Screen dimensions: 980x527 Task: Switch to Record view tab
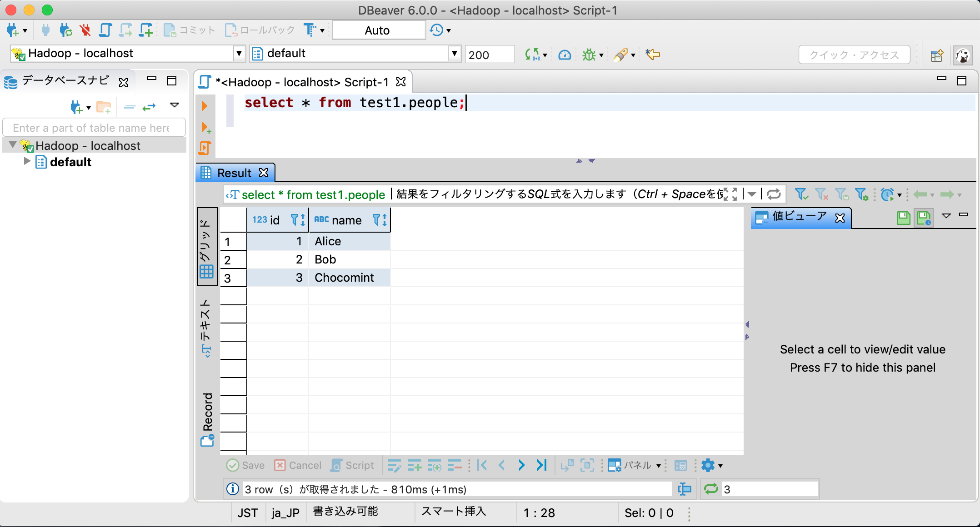207,419
